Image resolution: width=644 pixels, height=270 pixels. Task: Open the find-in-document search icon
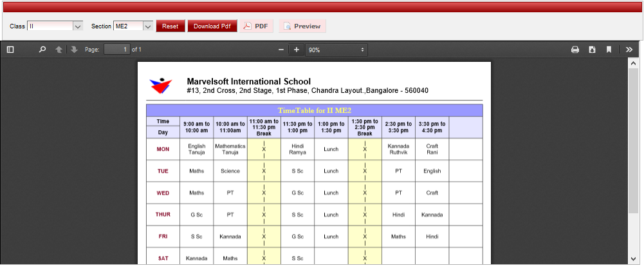tap(42, 50)
